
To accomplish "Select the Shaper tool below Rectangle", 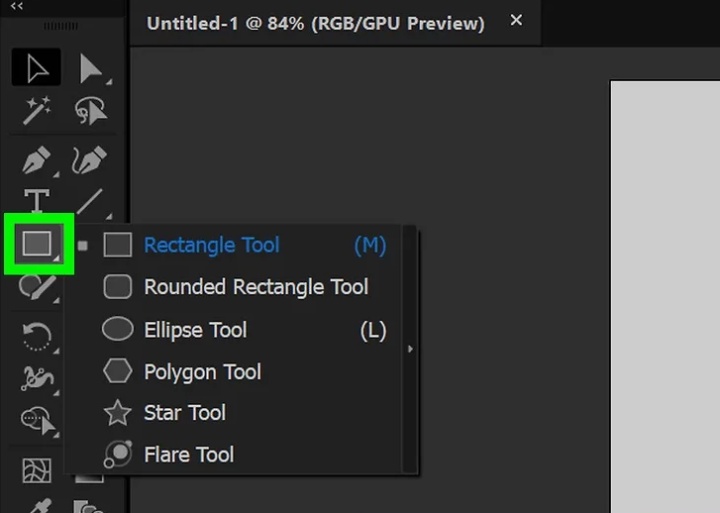I will tap(38, 288).
